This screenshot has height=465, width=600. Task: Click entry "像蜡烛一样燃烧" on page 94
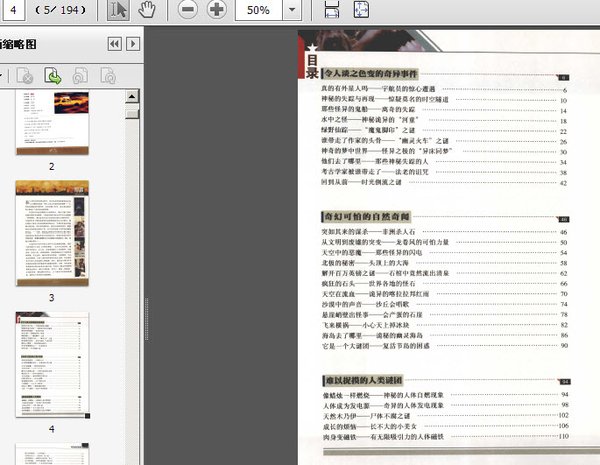pyautogui.click(x=383, y=395)
